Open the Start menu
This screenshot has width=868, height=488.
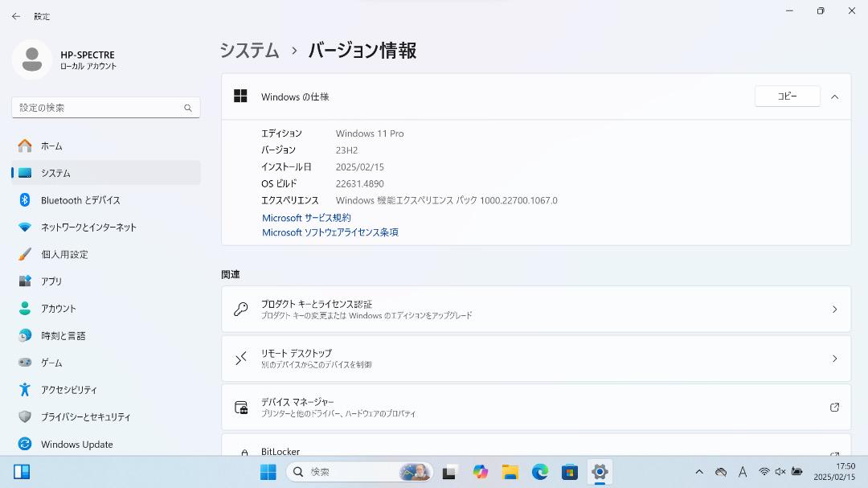tap(268, 472)
